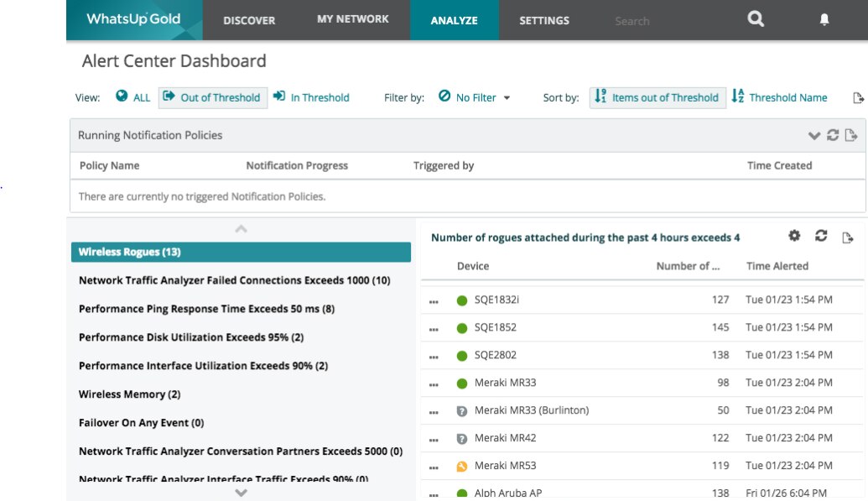Export the rogues threshold panel
Image resolution: width=868 pixels, height=501 pixels.
(x=848, y=237)
